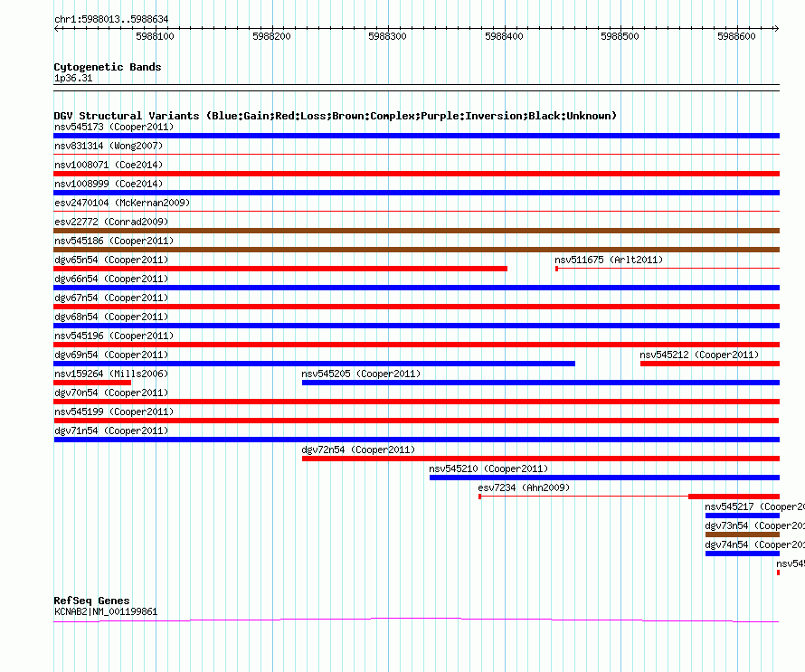Click the right arrow of the ruler
This screenshot has width=805, height=672.
pos(776,28)
